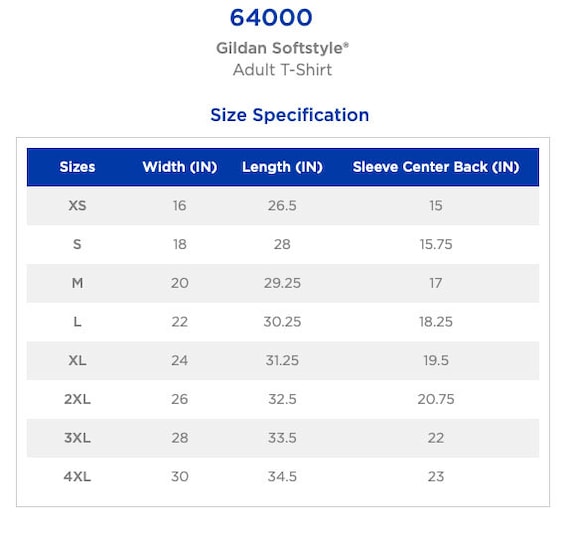Click the 2XL sleeve value 20.75
This screenshot has width=570, height=533.
click(436, 399)
